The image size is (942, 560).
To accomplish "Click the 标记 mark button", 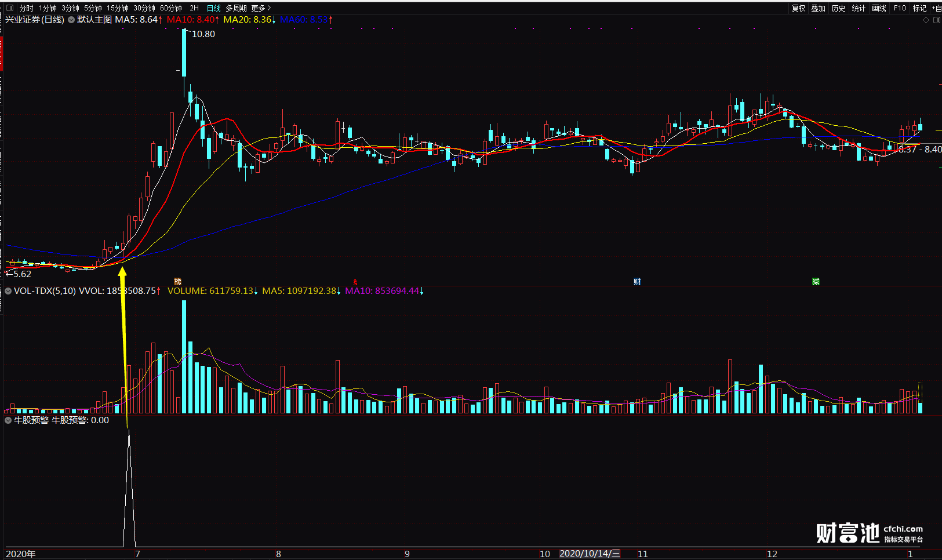I will click(x=920, y=8).
